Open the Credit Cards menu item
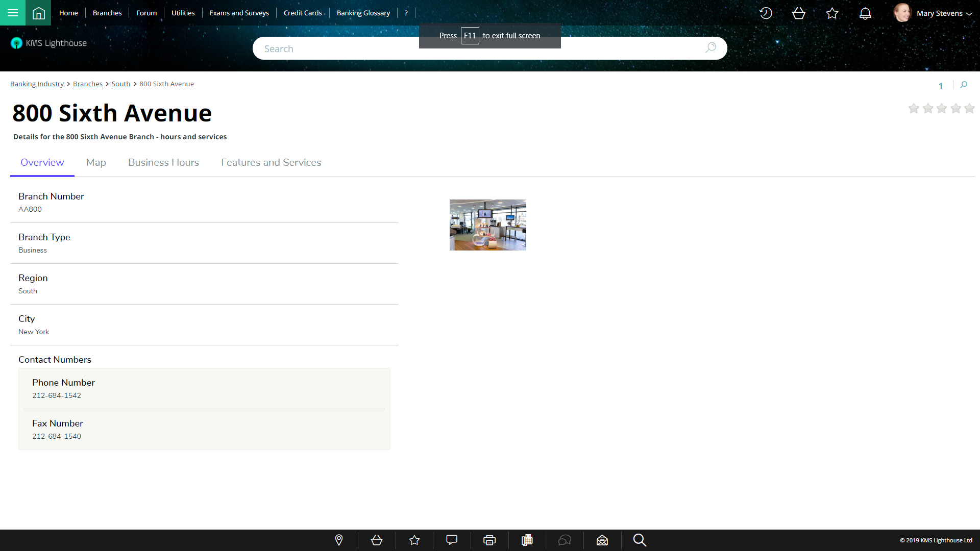This screenshot has height=551, width=980. coord(303,13)
